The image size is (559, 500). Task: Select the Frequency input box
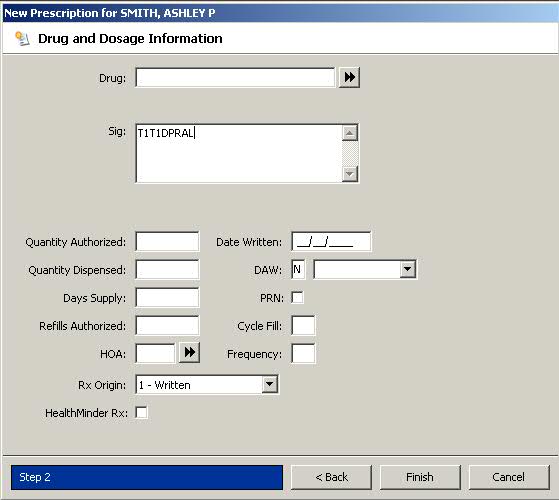303,354
